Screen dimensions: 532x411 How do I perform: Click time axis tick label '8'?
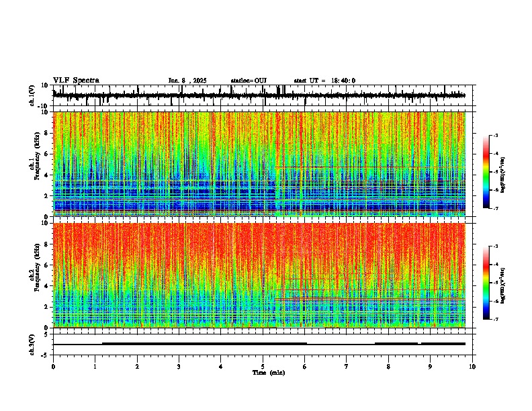click(x=388, y=367)
